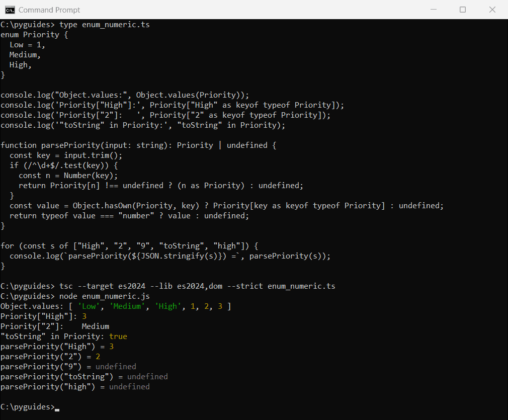Click the final 'C:\pyguides>' prompt with cursor
The width and height of the screenshot is (508, 420).
[x=30, y=407]
